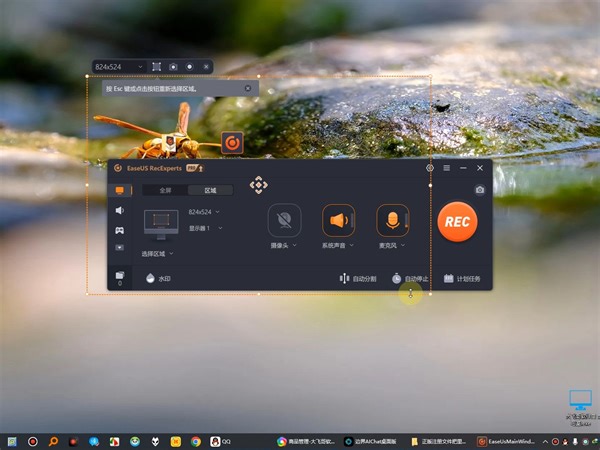Open Google Chrome from the taskbar
Image resolution: width=600 pixels, height=450 pixels.
pyautogui.click(x=196, y=442)
